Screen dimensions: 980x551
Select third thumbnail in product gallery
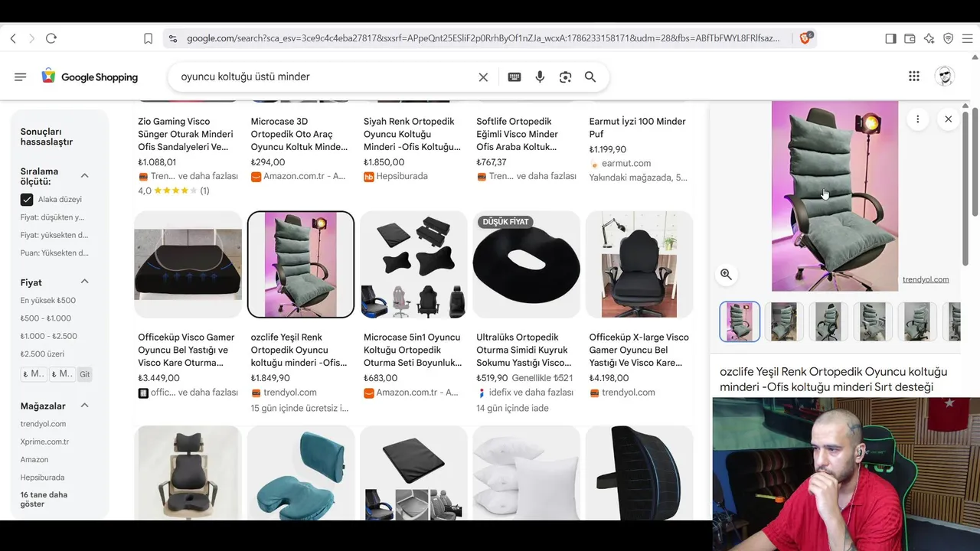click(x=828, y=321)
